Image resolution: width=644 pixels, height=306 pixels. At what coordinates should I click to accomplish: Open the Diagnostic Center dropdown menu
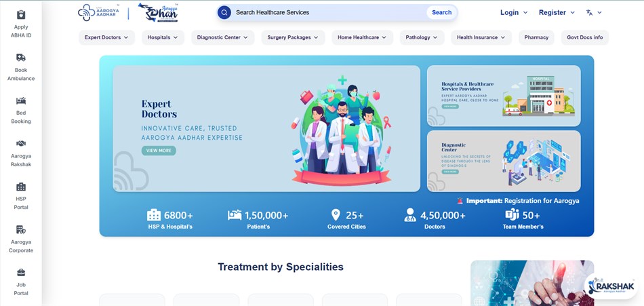(x=222, y=37)
